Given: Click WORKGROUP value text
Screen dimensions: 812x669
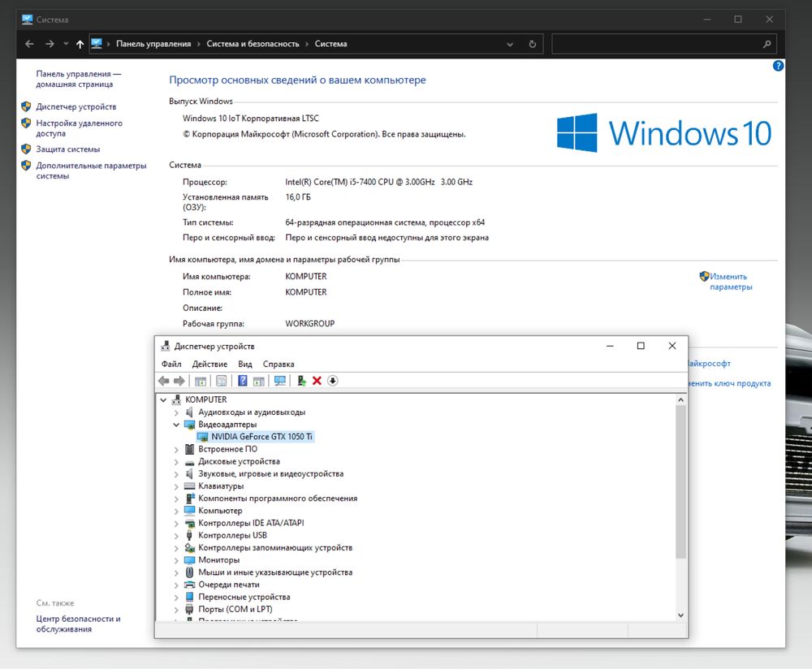Looking at the screenshot, I should pos(309,324).
